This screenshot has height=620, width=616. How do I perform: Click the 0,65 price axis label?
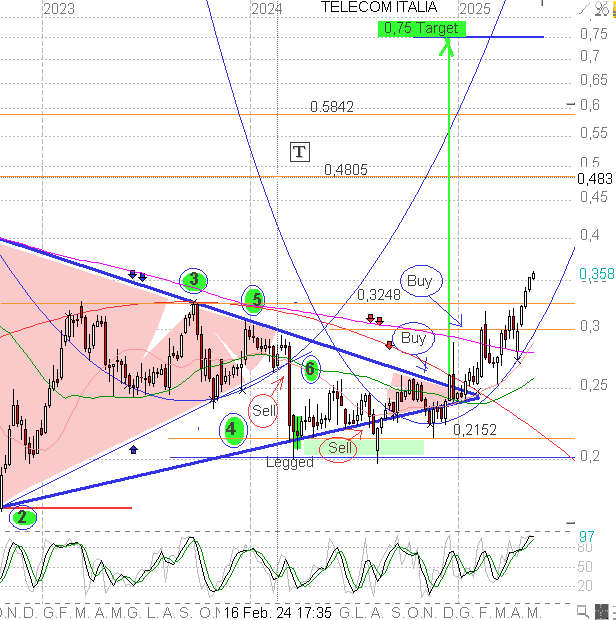(x=593, y=80)
